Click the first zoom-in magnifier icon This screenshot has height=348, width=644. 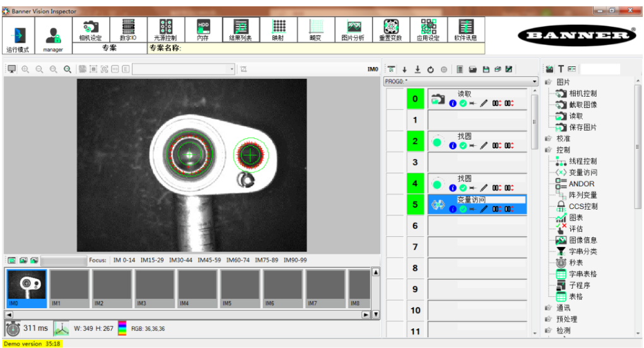(25, 69)
